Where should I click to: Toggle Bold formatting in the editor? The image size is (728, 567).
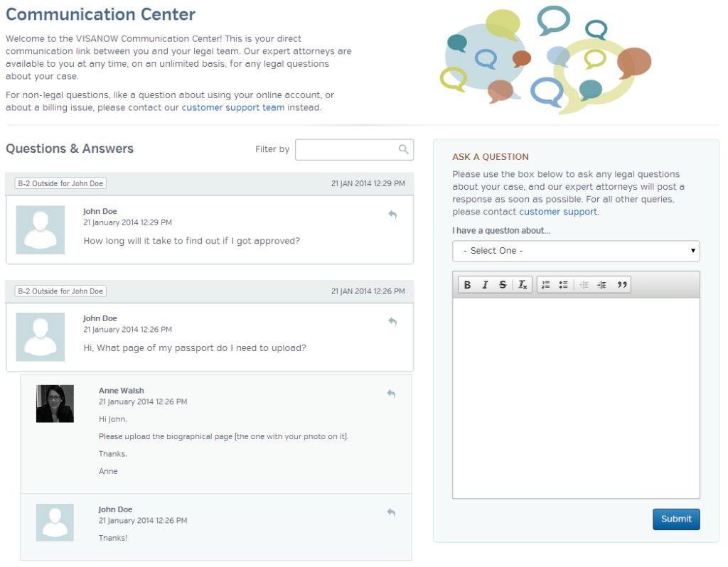(468, 285)
